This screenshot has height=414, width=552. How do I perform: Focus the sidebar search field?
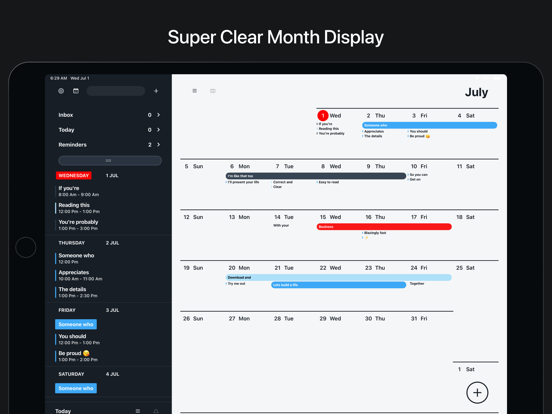click(x=116, y=91)
